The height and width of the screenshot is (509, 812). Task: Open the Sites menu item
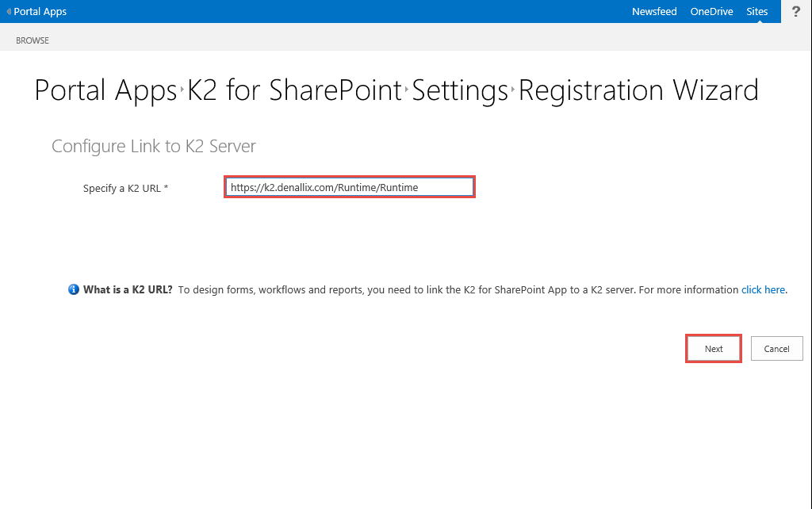756,11
